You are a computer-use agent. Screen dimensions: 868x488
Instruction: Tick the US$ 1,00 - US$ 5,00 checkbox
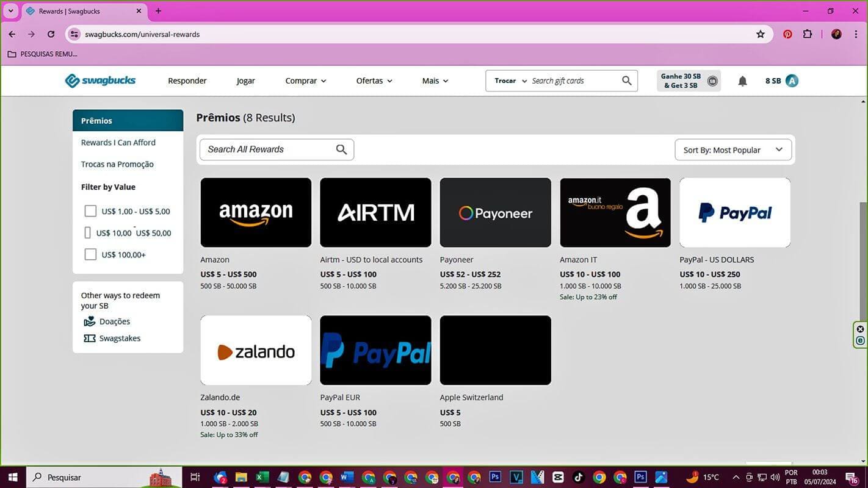(x=90, y=211)
